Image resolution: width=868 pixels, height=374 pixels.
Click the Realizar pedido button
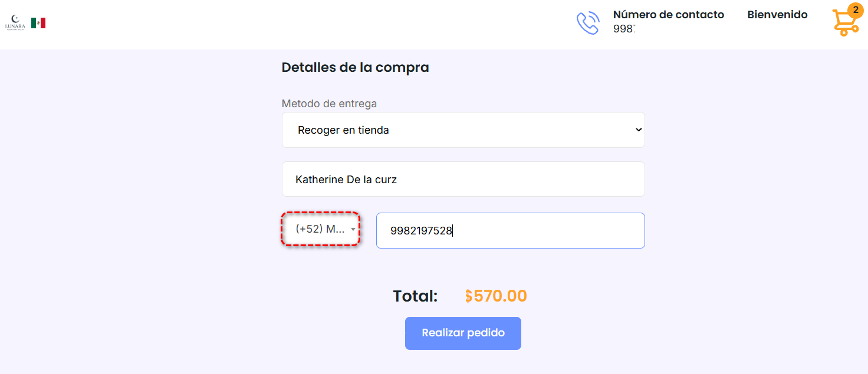pyautogui.click(x=463, y=333)
